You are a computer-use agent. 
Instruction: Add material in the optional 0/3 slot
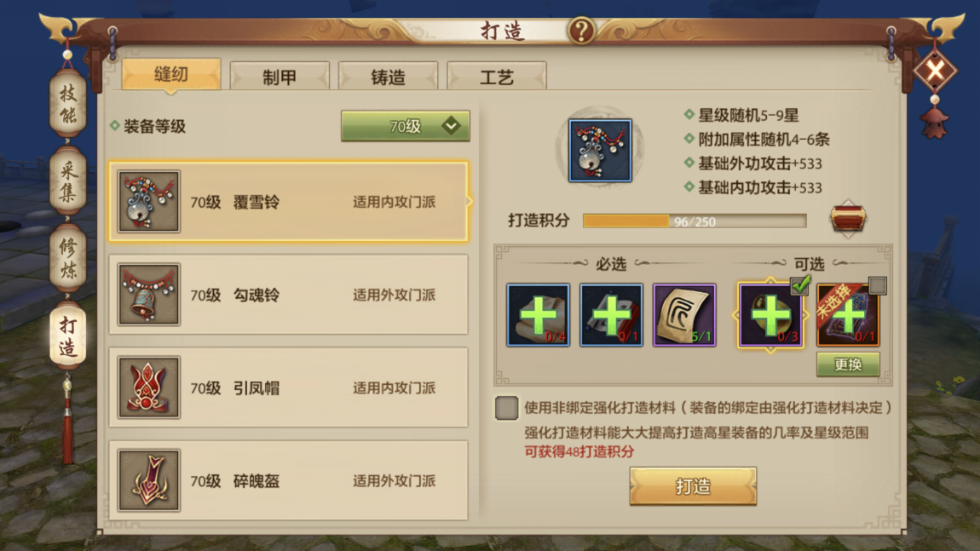(x=770, y=315)
